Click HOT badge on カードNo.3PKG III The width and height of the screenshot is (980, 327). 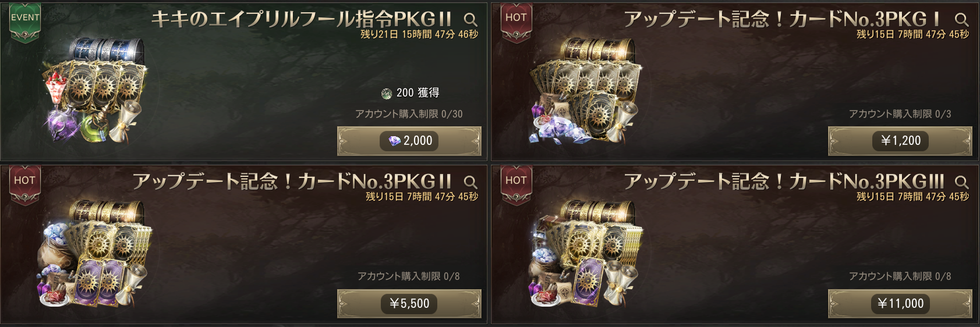(x=516, y=186)
